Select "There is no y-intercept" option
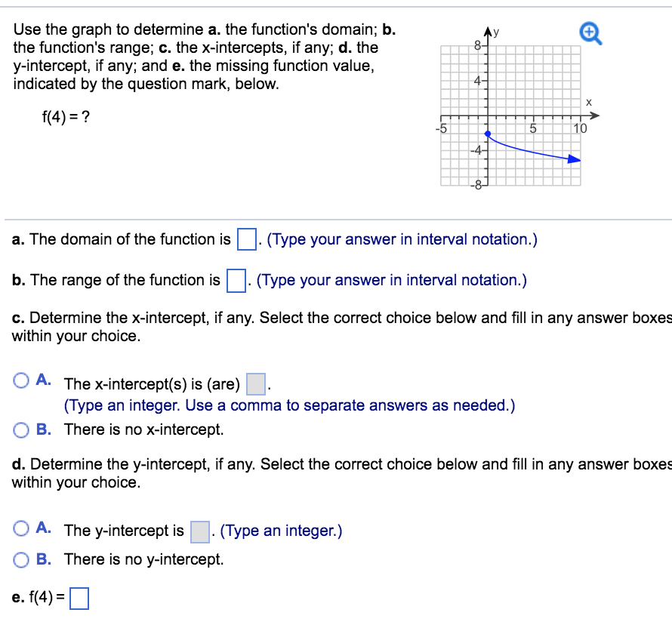672x628 pixels. coord(21,559)
